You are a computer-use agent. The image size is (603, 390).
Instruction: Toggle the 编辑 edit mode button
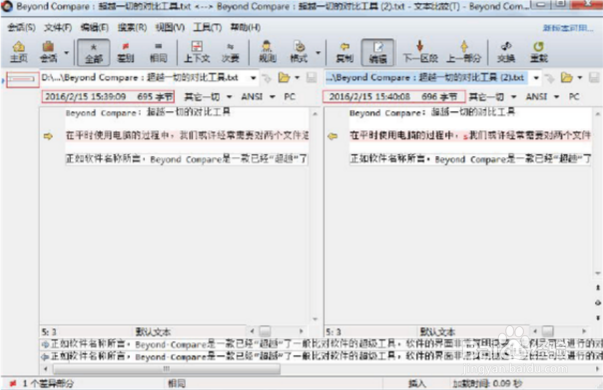coord(378,52)
